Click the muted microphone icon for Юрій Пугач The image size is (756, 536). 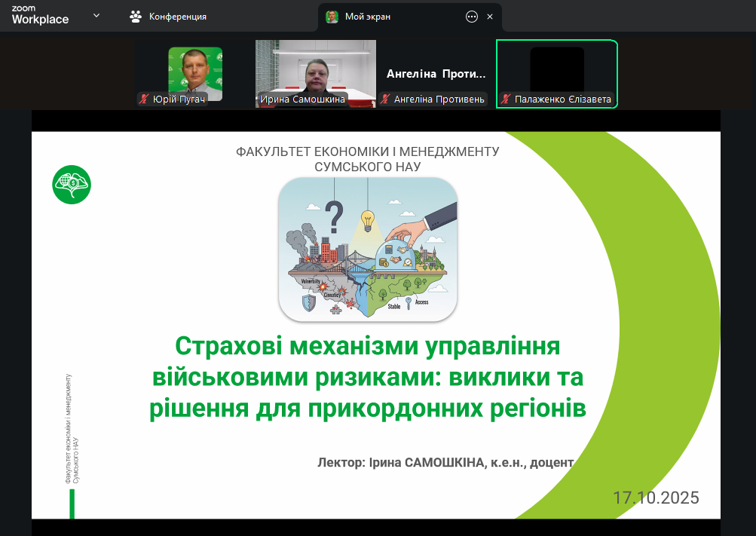pyautogui.click(x=144, y=99)
